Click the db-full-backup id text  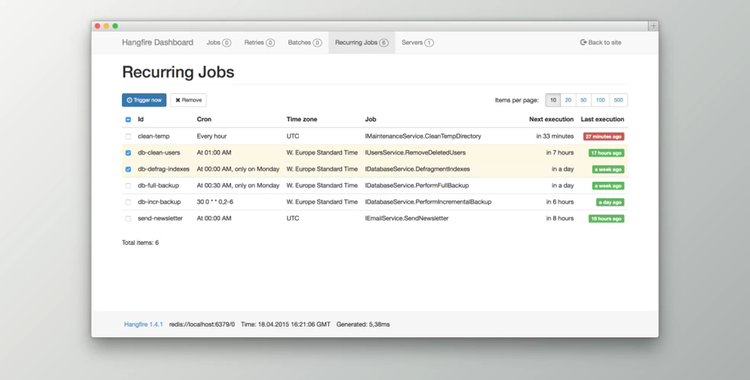point(158,185)
